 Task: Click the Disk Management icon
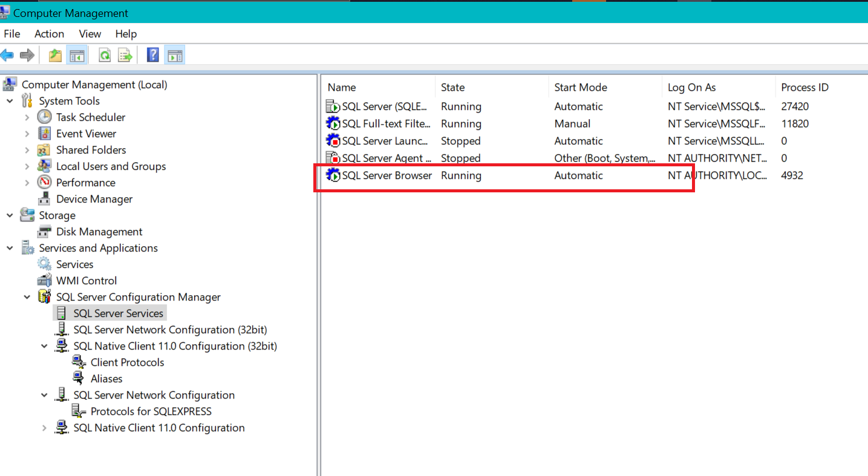tap(44, 231)
